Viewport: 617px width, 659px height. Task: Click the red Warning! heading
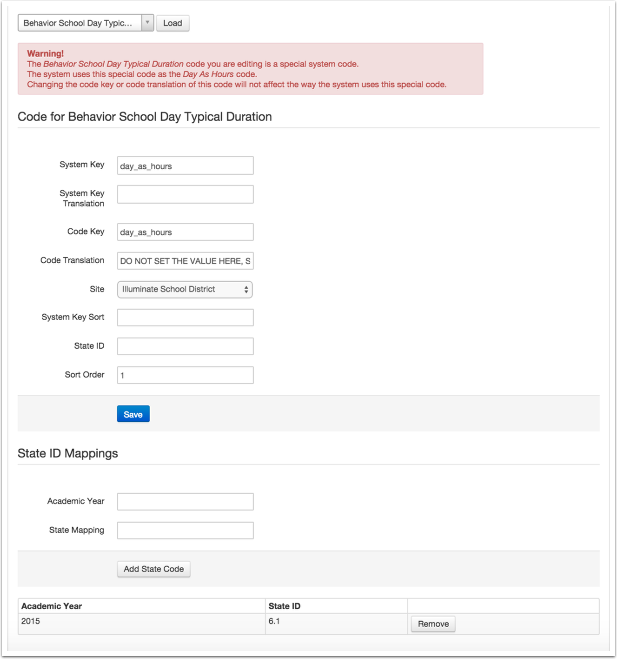tap(45, 53)
